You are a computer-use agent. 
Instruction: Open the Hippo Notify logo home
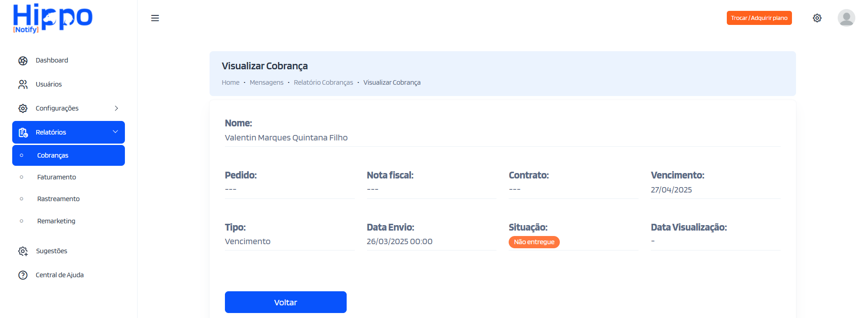click(52, 18)
